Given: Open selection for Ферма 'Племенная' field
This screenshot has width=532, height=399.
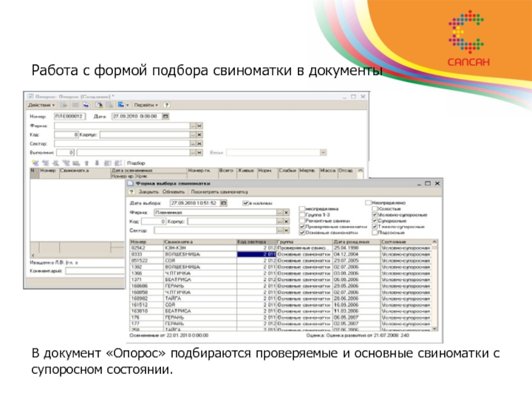Looking at the screenshot, I should (x=279, y=212).
